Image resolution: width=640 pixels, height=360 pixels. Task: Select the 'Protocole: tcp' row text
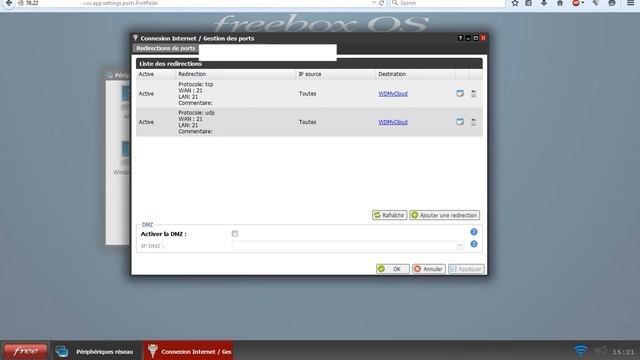(x=196, y=84)
